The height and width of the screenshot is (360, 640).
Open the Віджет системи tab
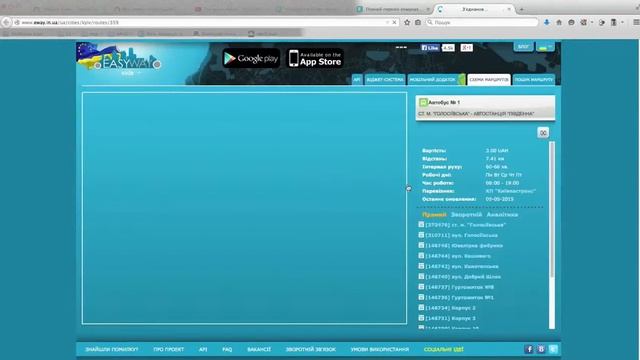(x=385, y=80)
